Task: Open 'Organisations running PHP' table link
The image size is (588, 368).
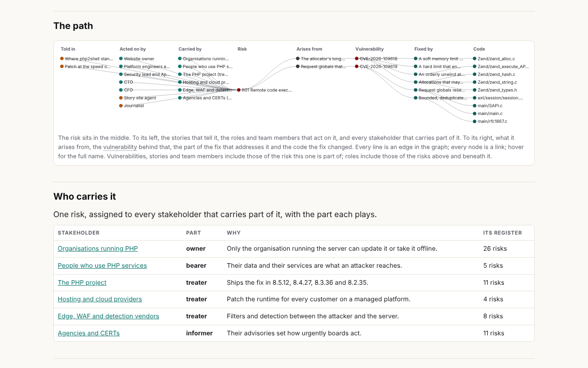Action: tap(98, 248)
